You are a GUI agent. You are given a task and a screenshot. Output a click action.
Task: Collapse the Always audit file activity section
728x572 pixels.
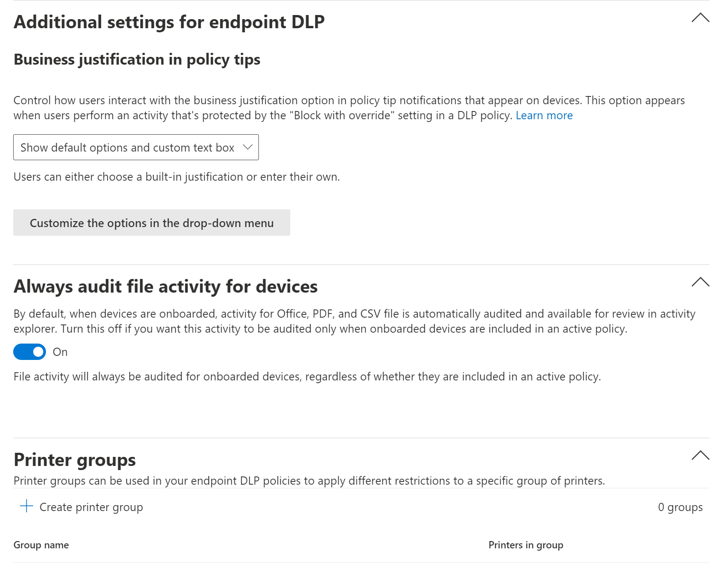(x=700, y=282)
